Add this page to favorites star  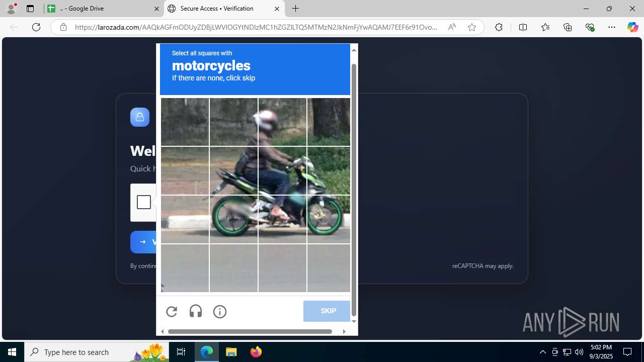click(x=472, y=27)
